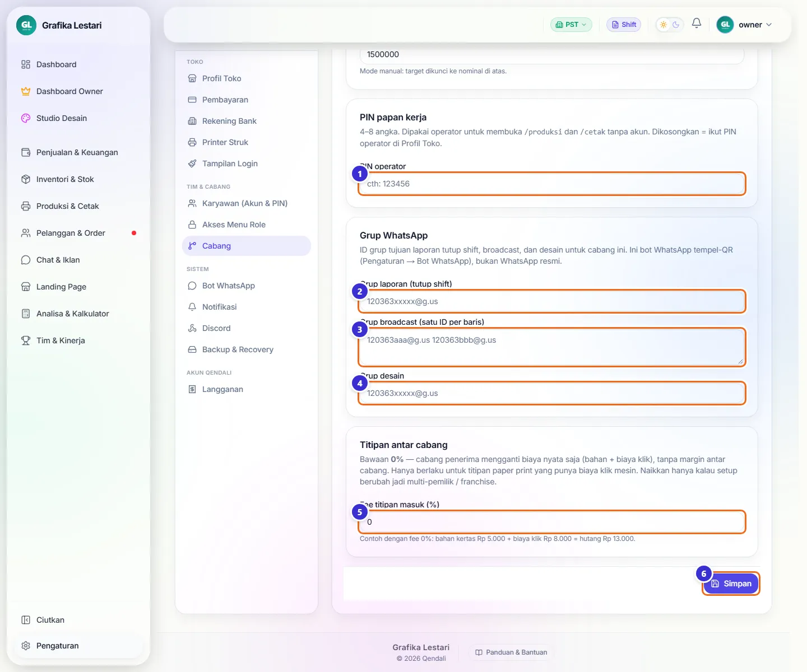Open Discord integration settings

tap(247, 328)
